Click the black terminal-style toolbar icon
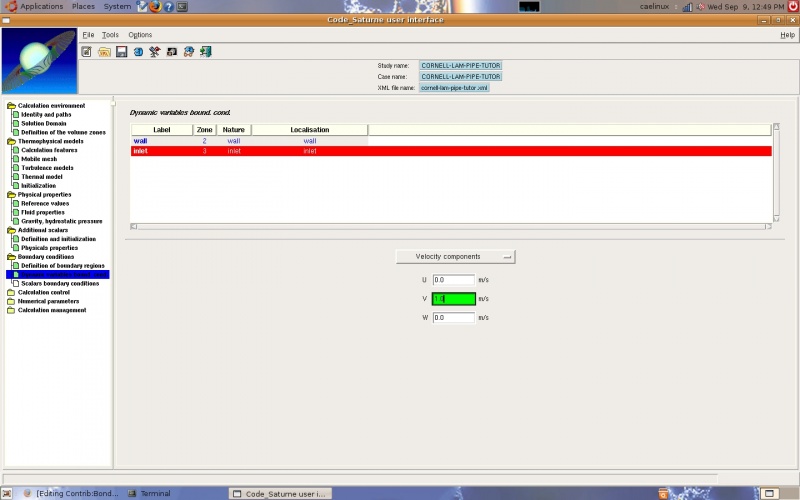 (x=172, y=52)
